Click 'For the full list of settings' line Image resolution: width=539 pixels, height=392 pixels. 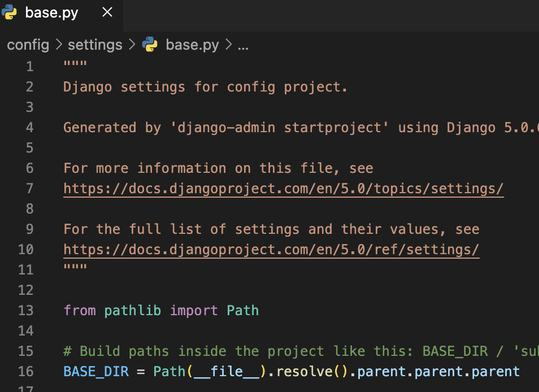click(x=271, y=229)
